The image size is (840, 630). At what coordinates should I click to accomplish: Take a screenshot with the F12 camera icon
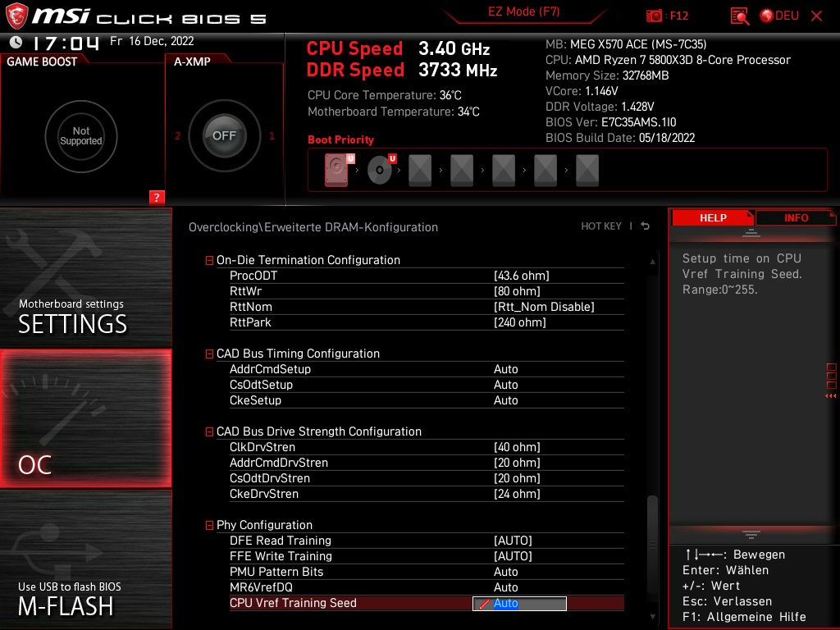pyautogui.click(x=654, y=16)
